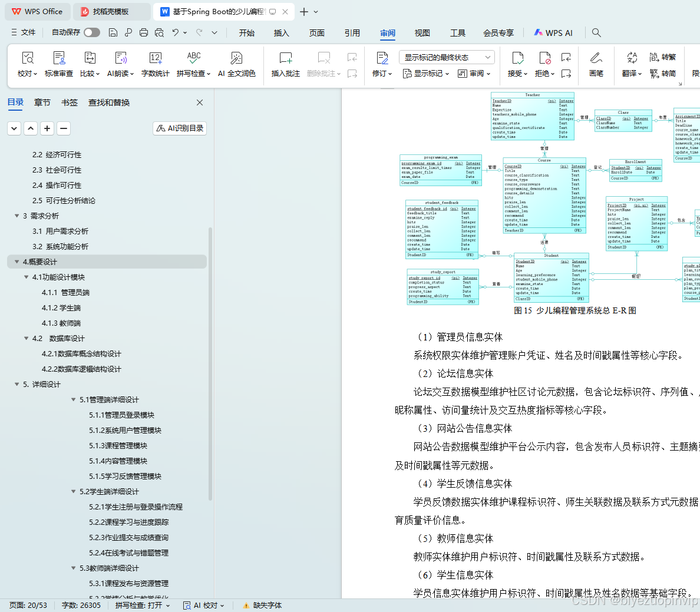Image resolution: width=700 pixels, height=612 pixels.
Task: Open the 工具 menu tab
Action: [457, 33]
